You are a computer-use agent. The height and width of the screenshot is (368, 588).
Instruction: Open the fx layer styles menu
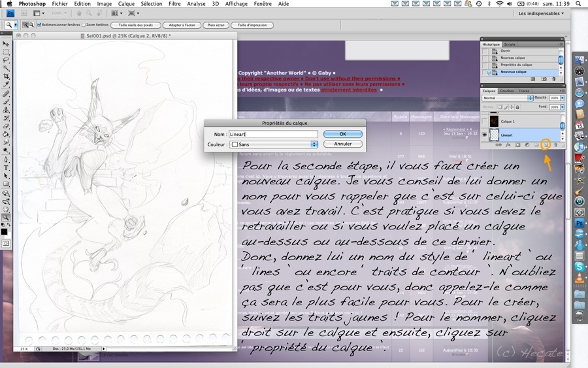pos(508,145)
